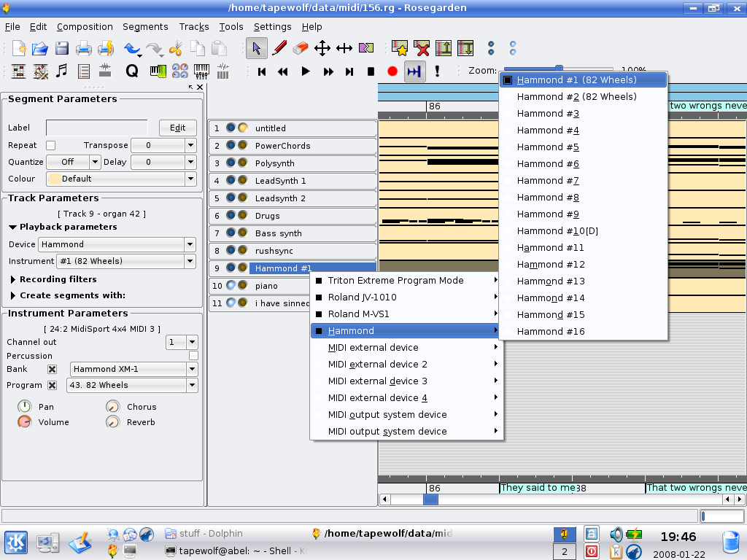Image resolution: width=747 pixels, height=560 pixels.
Task: Open the Instrument #1 (82 Wheels) dropdown
Action: tap(190, 261)
